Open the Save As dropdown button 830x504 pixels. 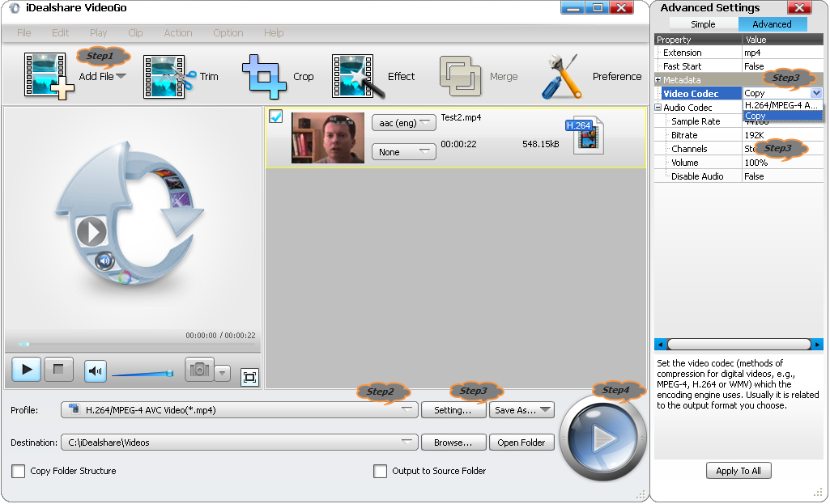(x=522, y=410)
